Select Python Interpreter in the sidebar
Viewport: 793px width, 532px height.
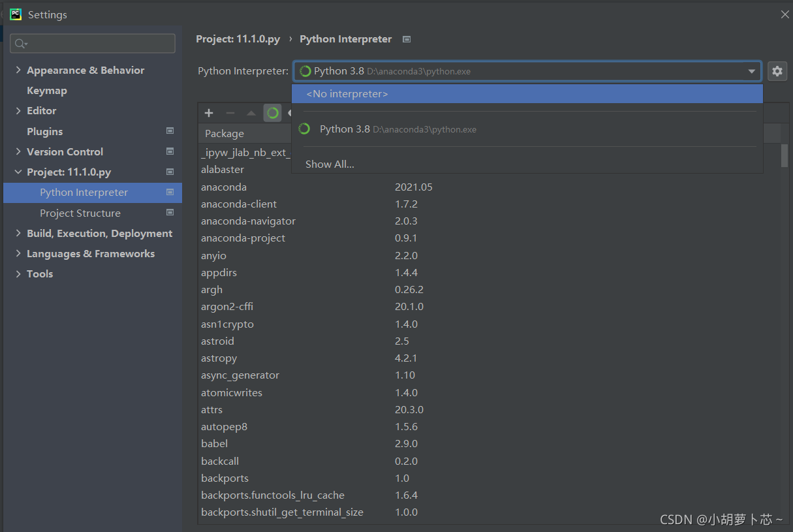(x=93, y=193)
